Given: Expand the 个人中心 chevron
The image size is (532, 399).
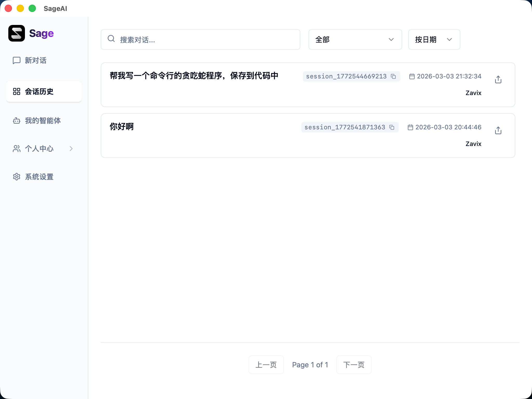Looking at the screenshot, I should [71, 149].
